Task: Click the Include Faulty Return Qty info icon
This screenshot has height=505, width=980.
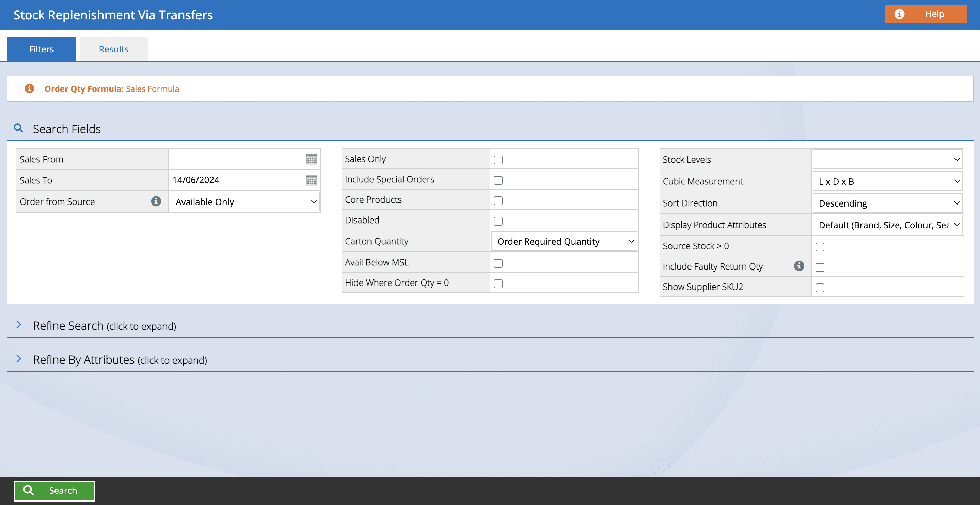Action: [799, 266]
